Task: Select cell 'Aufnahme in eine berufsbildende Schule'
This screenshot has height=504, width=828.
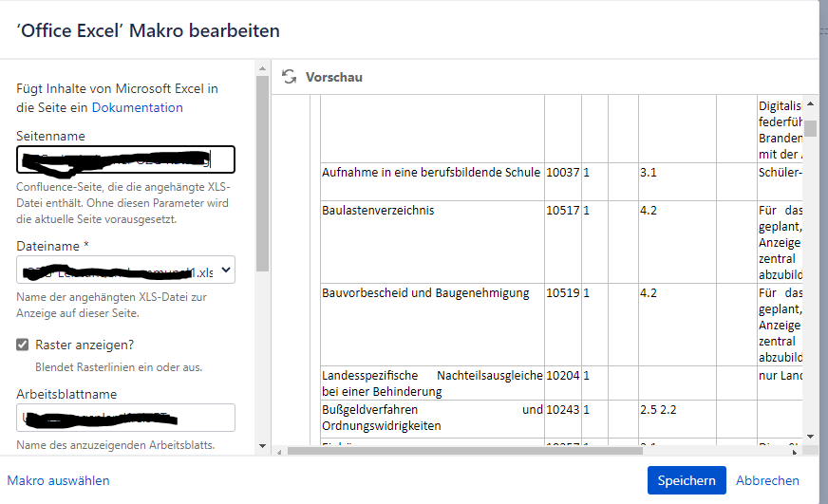Action: click(432, 181)
